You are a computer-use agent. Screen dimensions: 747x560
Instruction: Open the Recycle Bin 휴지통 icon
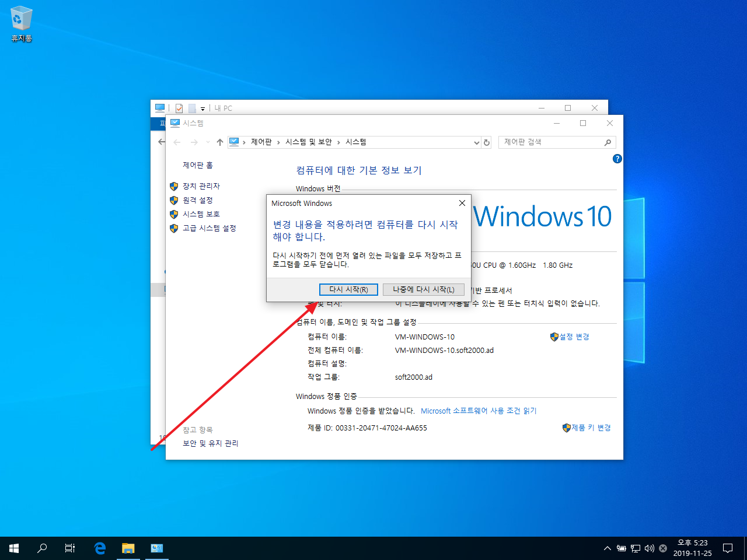coord(22,24)
